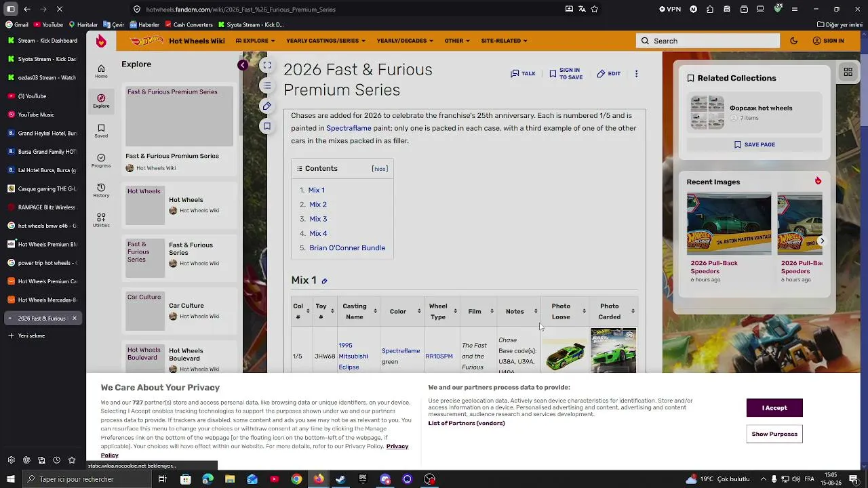Open the 2026 Pull-Back Speeders first thumbnail
Image resolution: width=868 pixels, height=488 pixels.
click(729, 224)
